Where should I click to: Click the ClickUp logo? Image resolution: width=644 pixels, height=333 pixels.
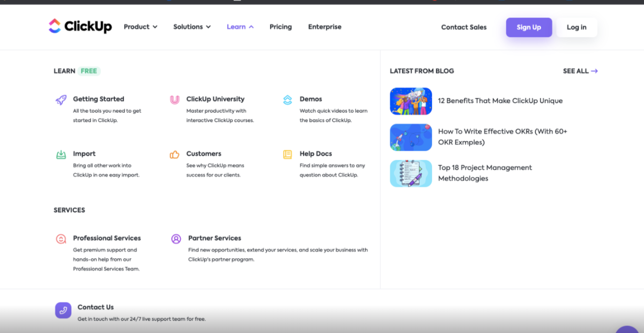(x=80, y=26)
